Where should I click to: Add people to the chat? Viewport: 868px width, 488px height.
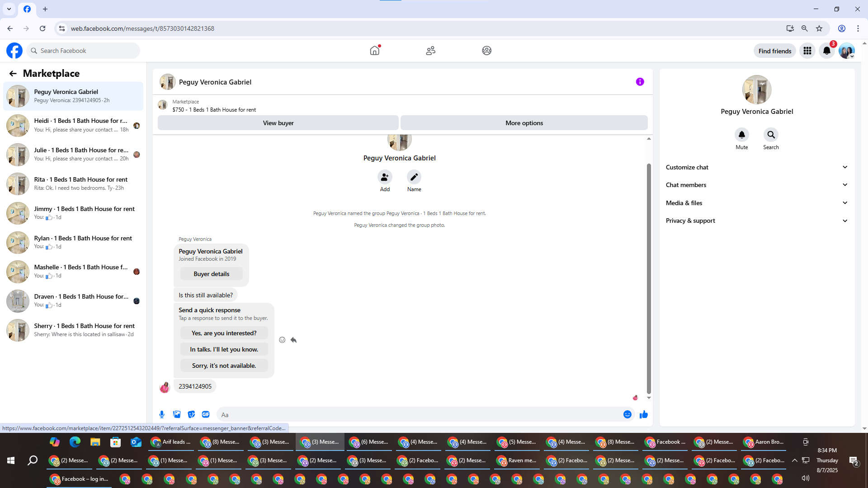385,177
